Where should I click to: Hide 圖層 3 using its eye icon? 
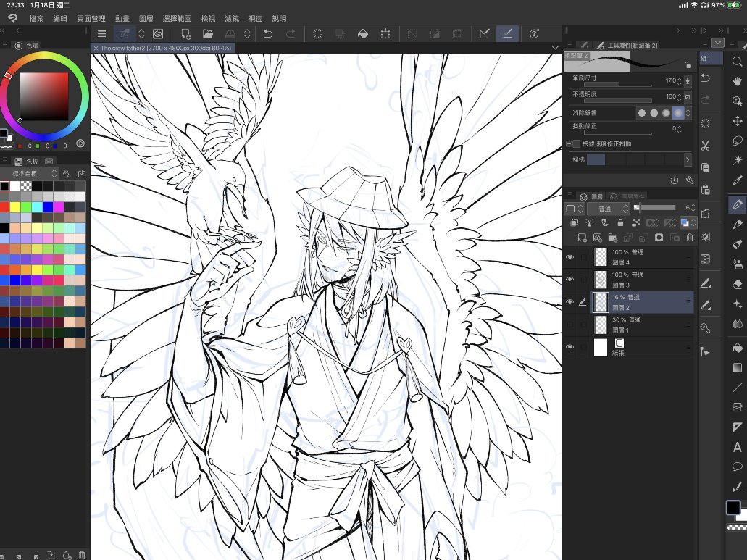569,279
